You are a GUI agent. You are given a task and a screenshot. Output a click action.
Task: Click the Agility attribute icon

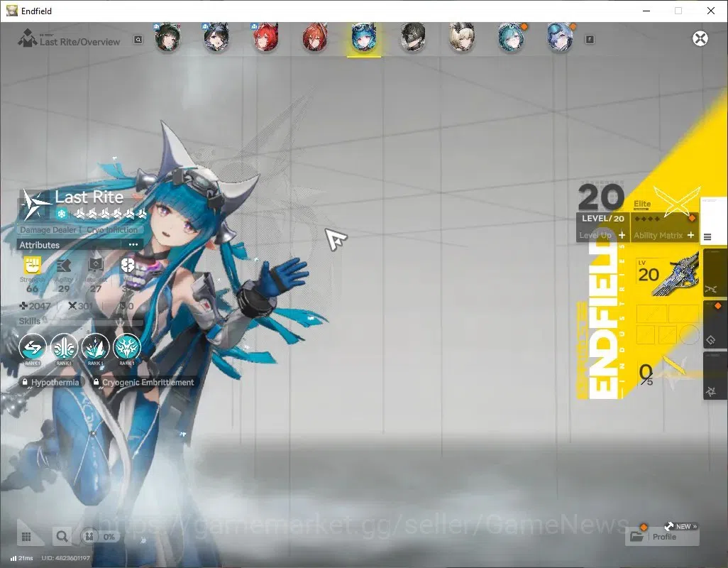[64, 266]
